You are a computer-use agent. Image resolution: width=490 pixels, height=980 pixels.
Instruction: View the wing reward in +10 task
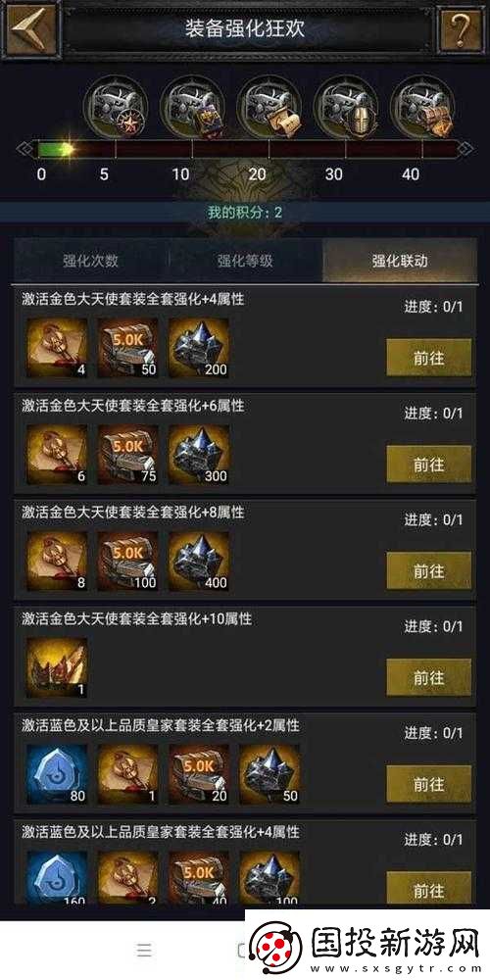[57, 668]
